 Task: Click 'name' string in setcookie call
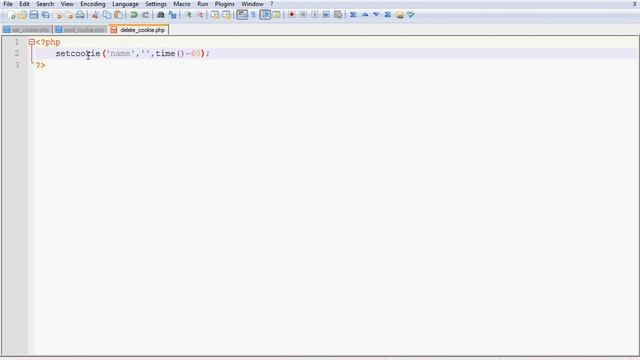point(120,53)
